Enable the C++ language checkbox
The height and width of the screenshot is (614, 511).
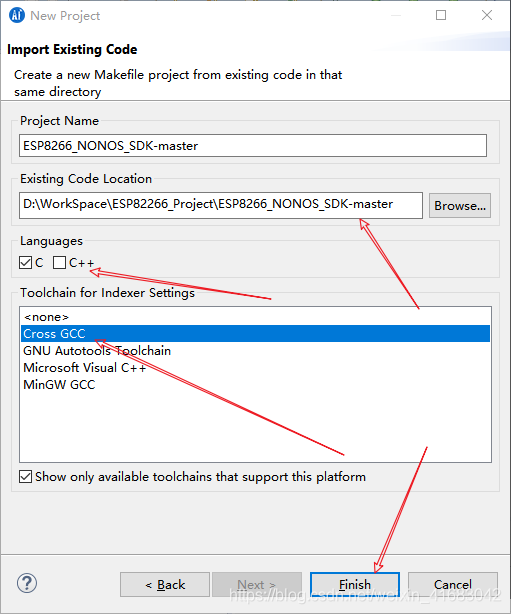[x=59, y=262]
